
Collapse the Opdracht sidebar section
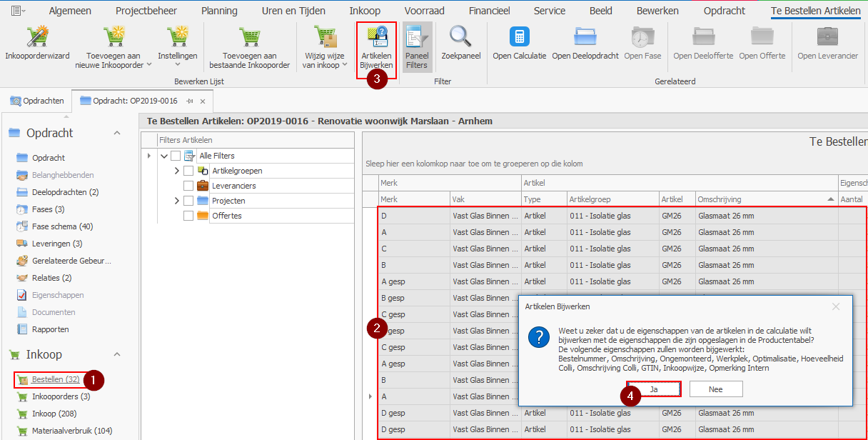tap(117, 133)
